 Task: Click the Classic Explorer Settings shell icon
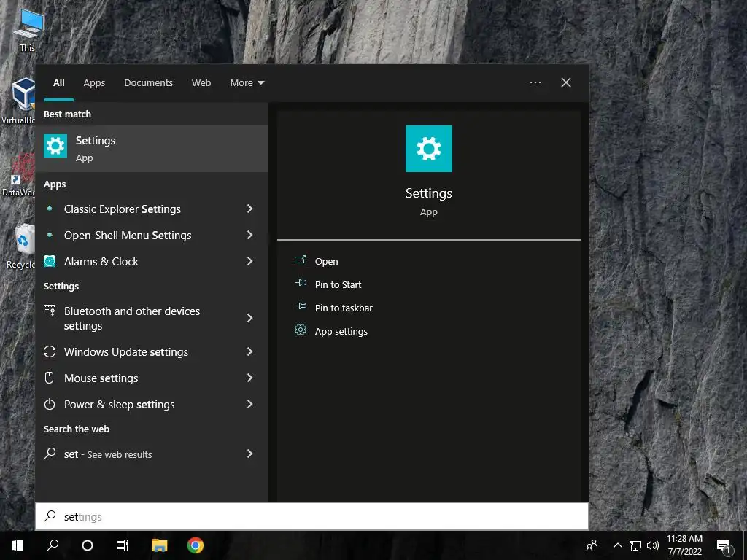tap(50, 209)
